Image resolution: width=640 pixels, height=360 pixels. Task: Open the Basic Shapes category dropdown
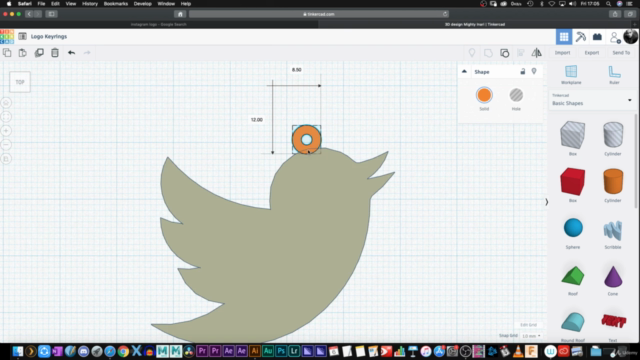click(x=591, y=100)
